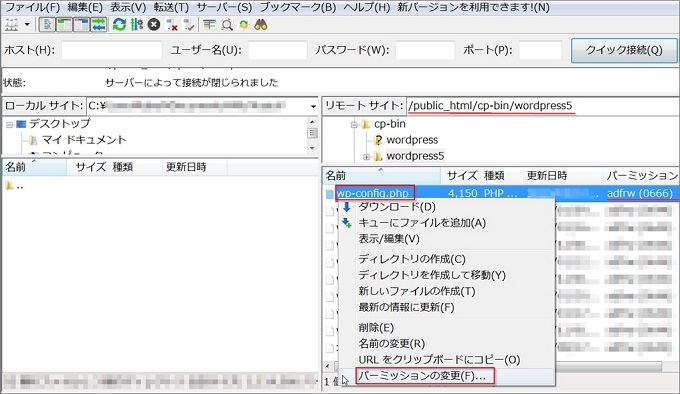Screen dimensions: 680x394
Task: Open parent folder '..' in local list
Action: pyautogui.click(x=15, y=186)
